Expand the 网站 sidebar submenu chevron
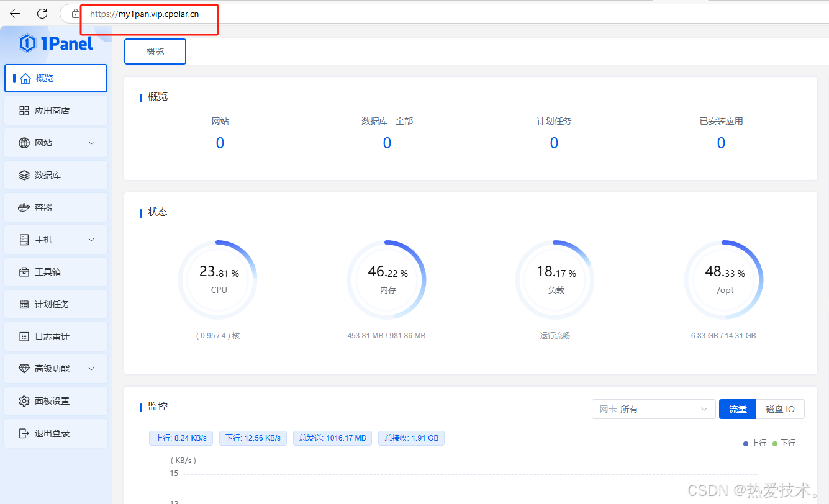The height and width of the screenshot is (504, 829). coord(91,143)
